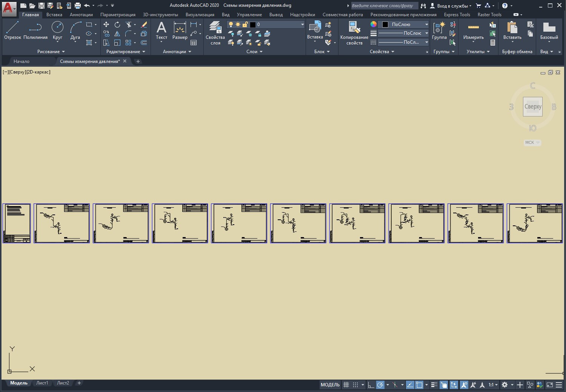Toggle the drawing grid display in status bar
566x392 pixels.
tap(346, 385)
